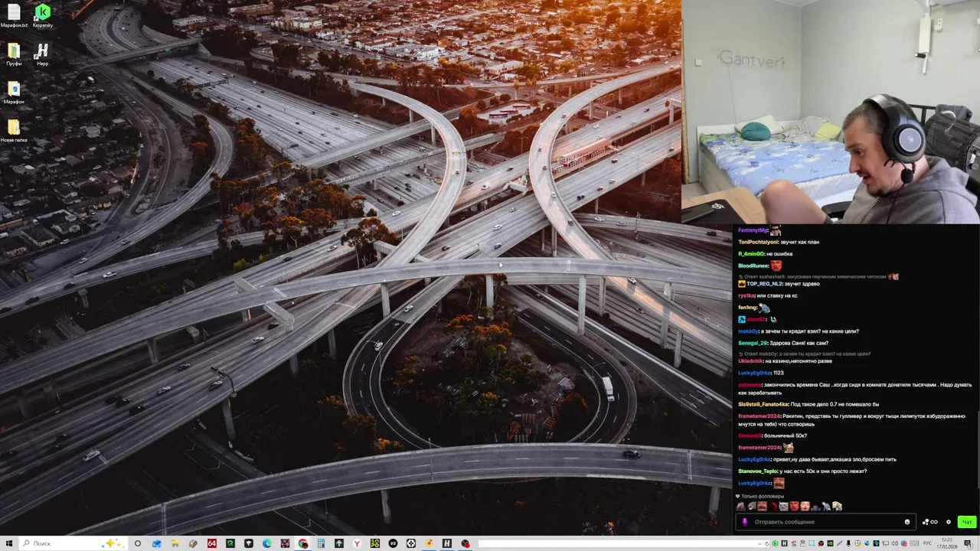Screen dimensions: 980x551
Task: Open chat settings gear icon
Action: [949, 522]
